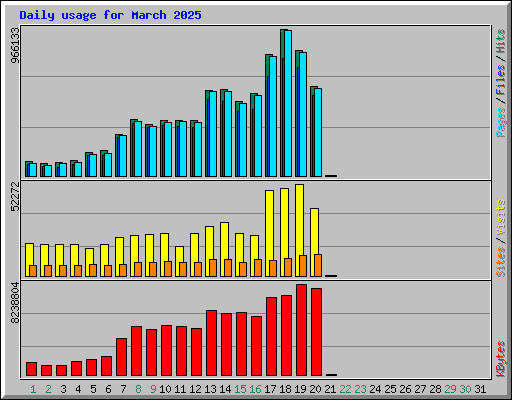Click the cyan hits bar for day 13
Screen dimensions: 512x400
point(213,134)
